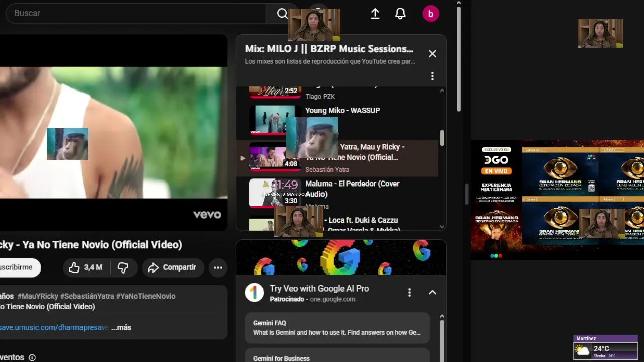
Task: Dislike the video
Action: click(123, 267)
